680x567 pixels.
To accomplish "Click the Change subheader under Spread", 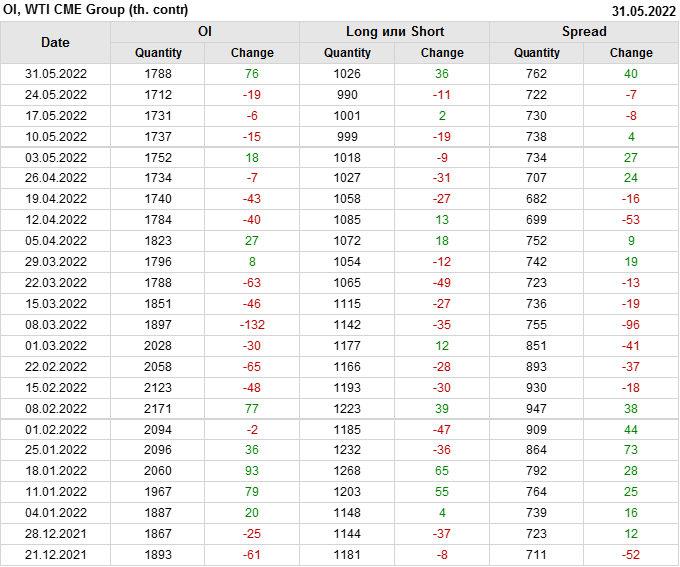I will pyautogui.click(x=631, y=53).
